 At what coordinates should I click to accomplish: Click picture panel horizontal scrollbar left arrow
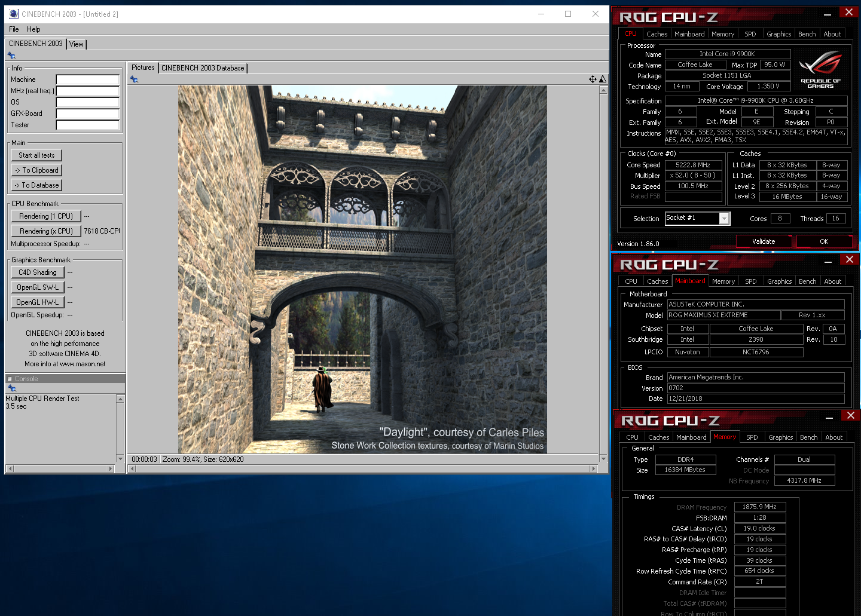pos(132,469)
